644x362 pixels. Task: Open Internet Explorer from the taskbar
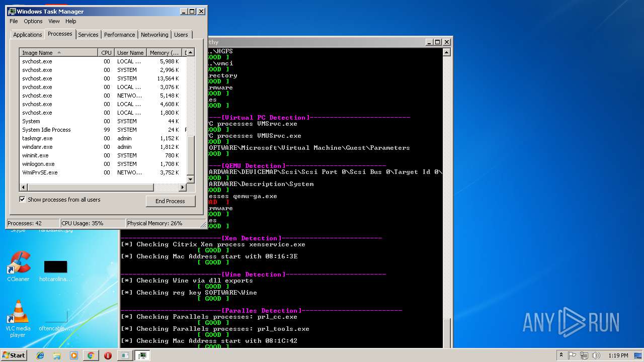click(41, 355)
